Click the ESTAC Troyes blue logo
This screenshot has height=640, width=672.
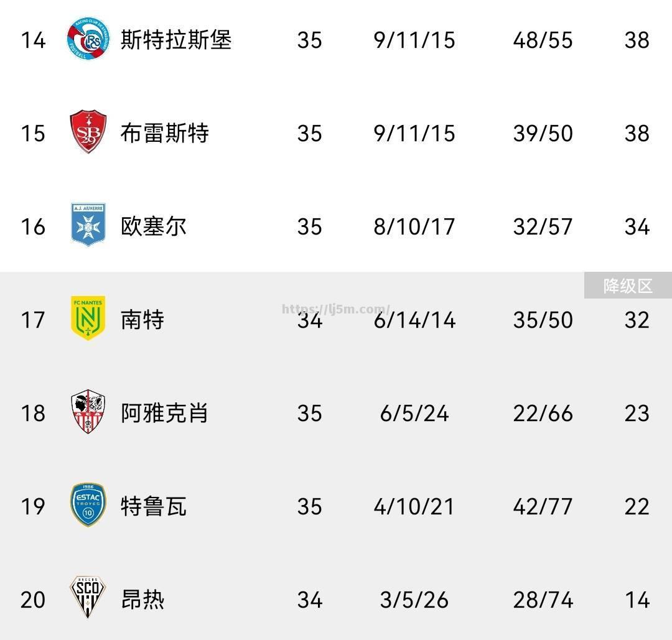[x=88, y=505]
